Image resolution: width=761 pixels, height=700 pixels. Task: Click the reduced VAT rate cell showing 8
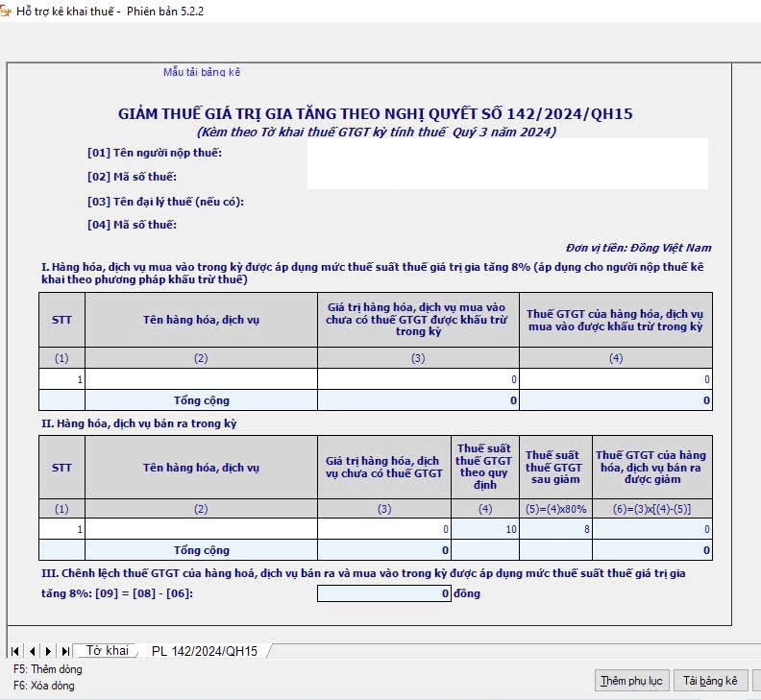point(555,529)
